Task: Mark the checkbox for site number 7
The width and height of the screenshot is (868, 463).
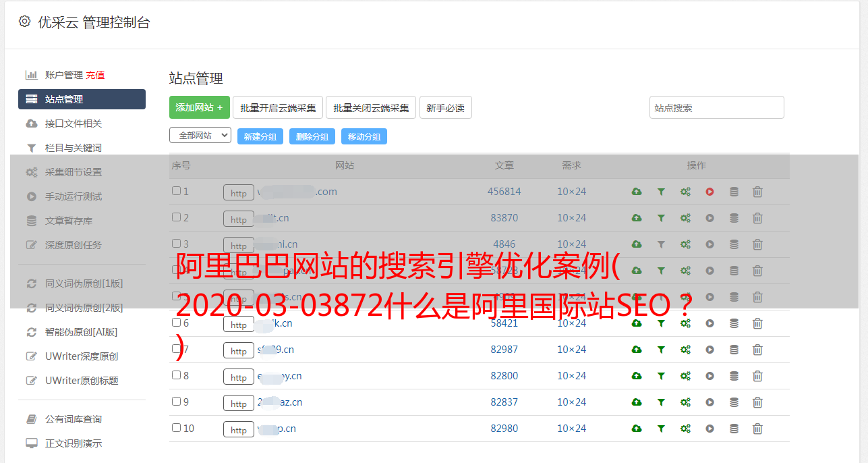Action: click(176, 349)
